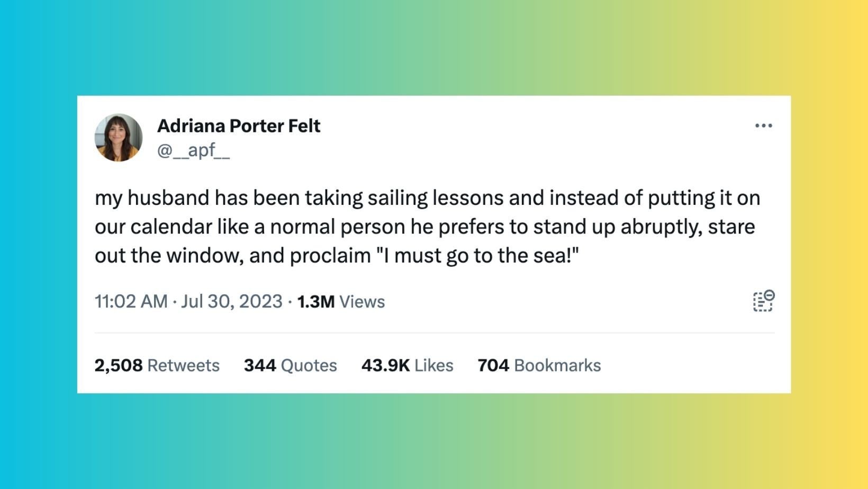Click the Adriana Porter Felt display name

click(239, 126)
